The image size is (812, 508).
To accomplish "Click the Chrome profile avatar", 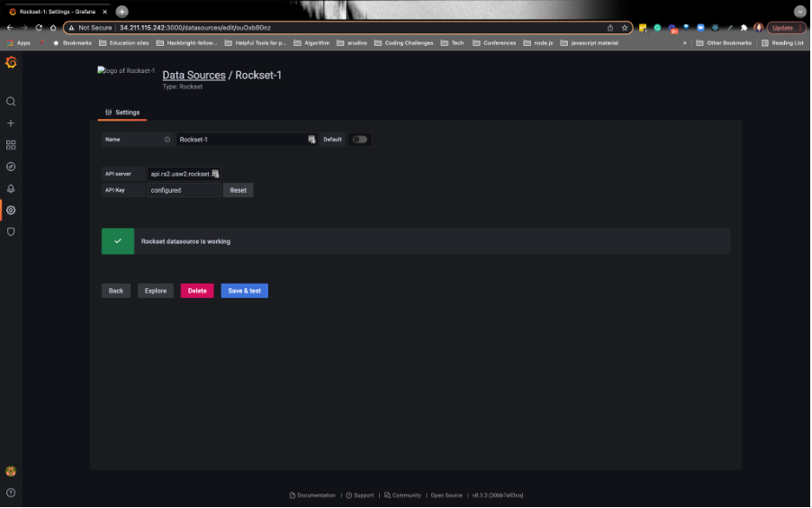I will [x=759, y=28].
